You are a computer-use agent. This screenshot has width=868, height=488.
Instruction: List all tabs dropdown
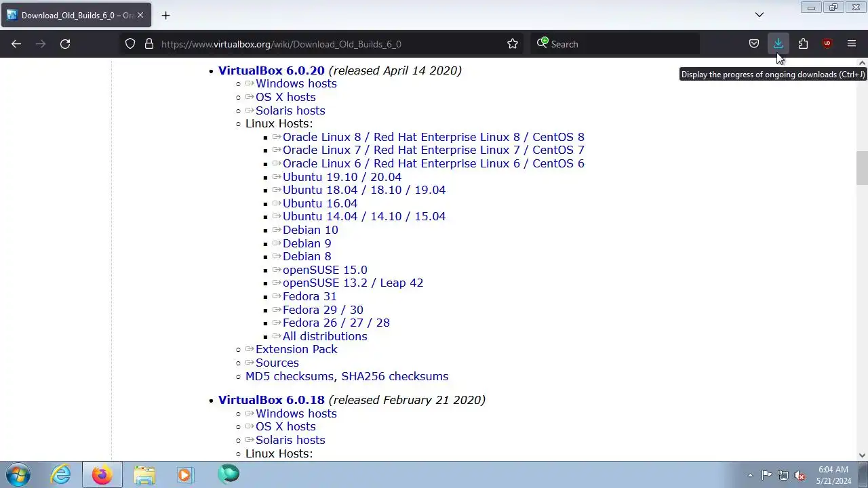pos(759,15)
